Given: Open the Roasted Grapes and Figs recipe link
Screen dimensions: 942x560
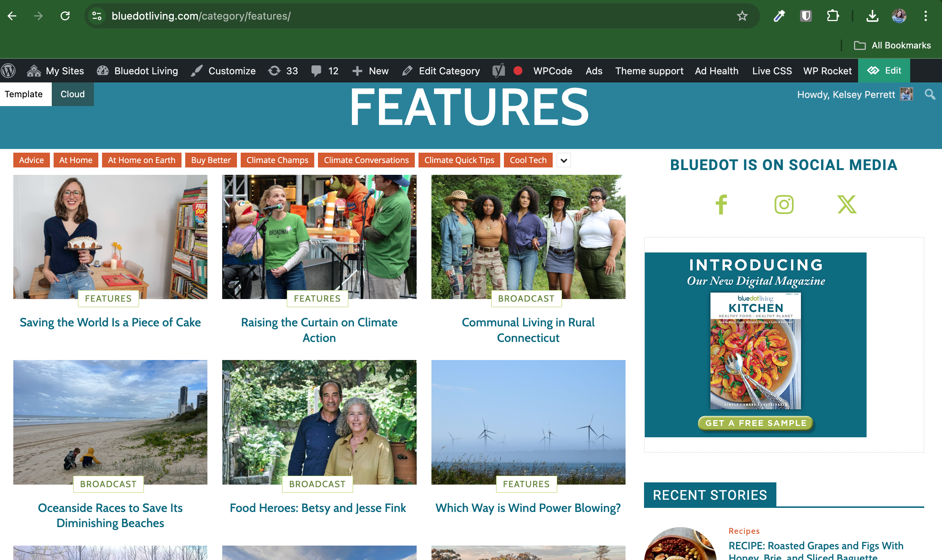Looking at the screenshot, I should coord(816,551).
